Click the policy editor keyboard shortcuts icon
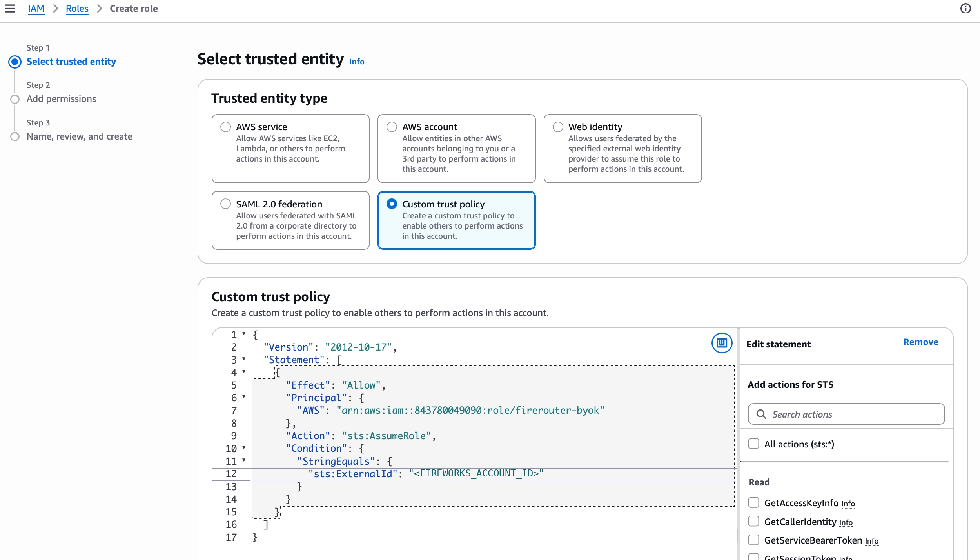The image size is (980, 560). [722, 343]
